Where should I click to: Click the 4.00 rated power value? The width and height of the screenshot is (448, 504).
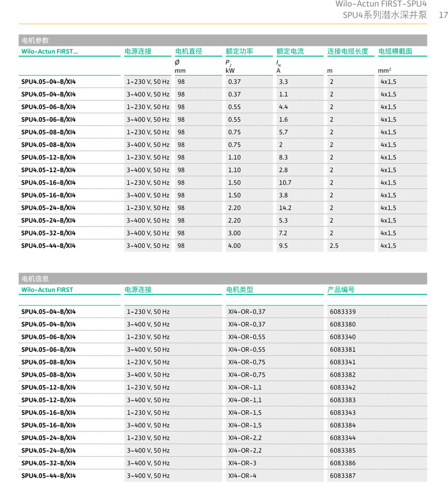(x=234, y=246)
